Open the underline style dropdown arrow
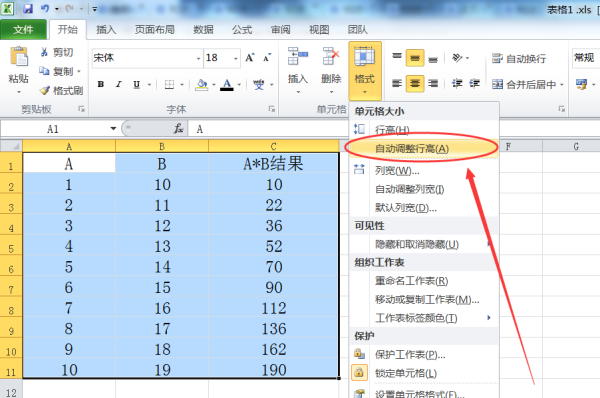 coord(149,84)
